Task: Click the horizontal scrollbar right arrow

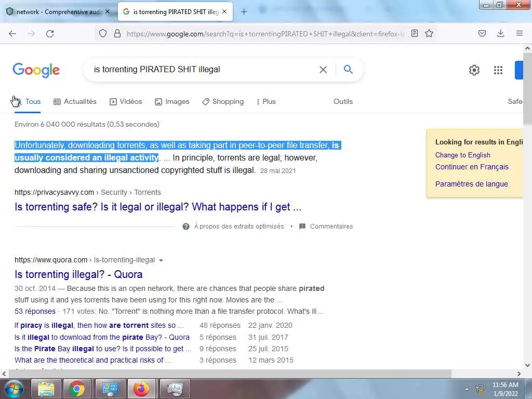Action: [519, 374]
